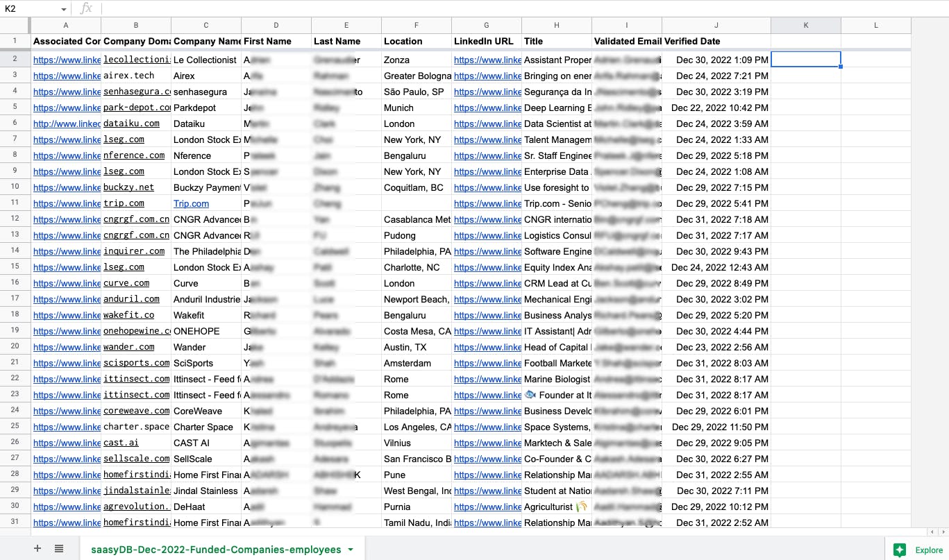Open the charter.space domain link
This screenshot has height=560, width=949.
pos(136,427)
